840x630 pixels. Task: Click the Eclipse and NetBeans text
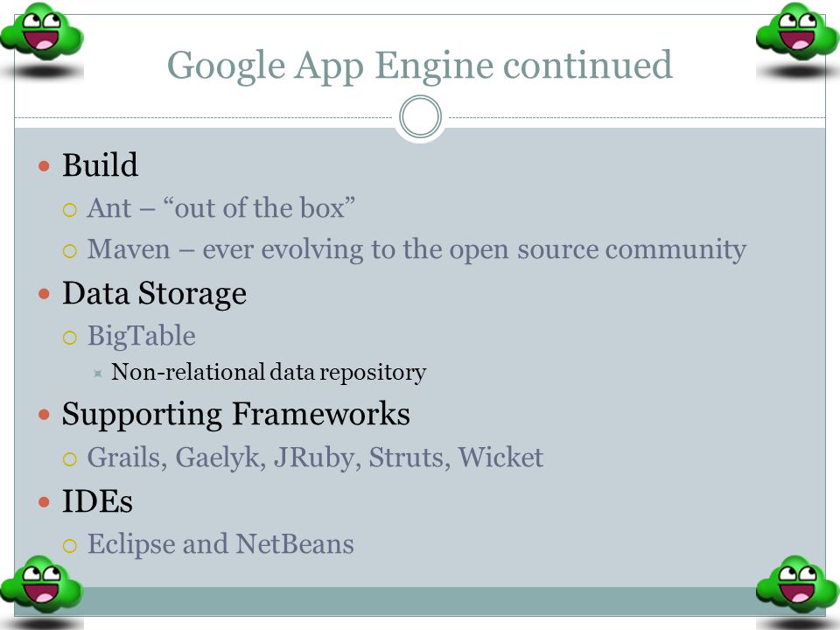pos(220,544)
